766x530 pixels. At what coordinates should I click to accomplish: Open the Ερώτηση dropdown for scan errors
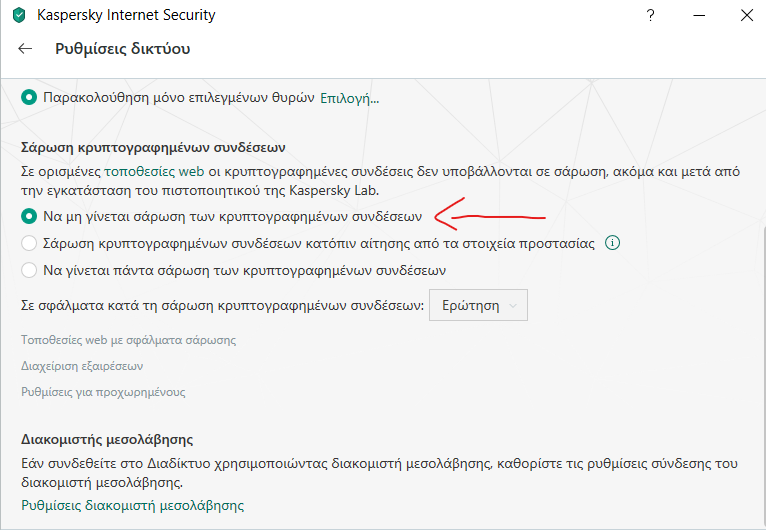pyautogui.click(x=478, y=305)
